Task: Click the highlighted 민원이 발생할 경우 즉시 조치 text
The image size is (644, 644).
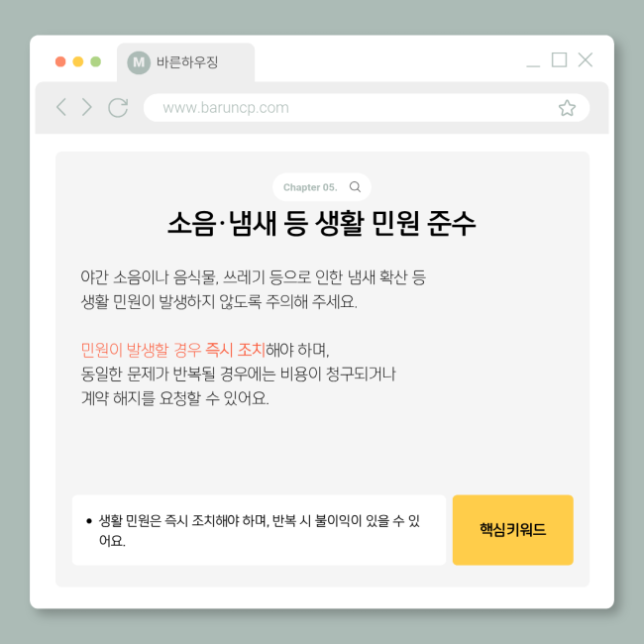Action: click(x=173, y=350)
